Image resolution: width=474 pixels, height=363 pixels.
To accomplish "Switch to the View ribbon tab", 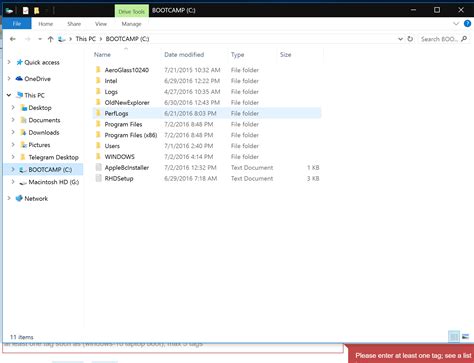I will point(101,24).
